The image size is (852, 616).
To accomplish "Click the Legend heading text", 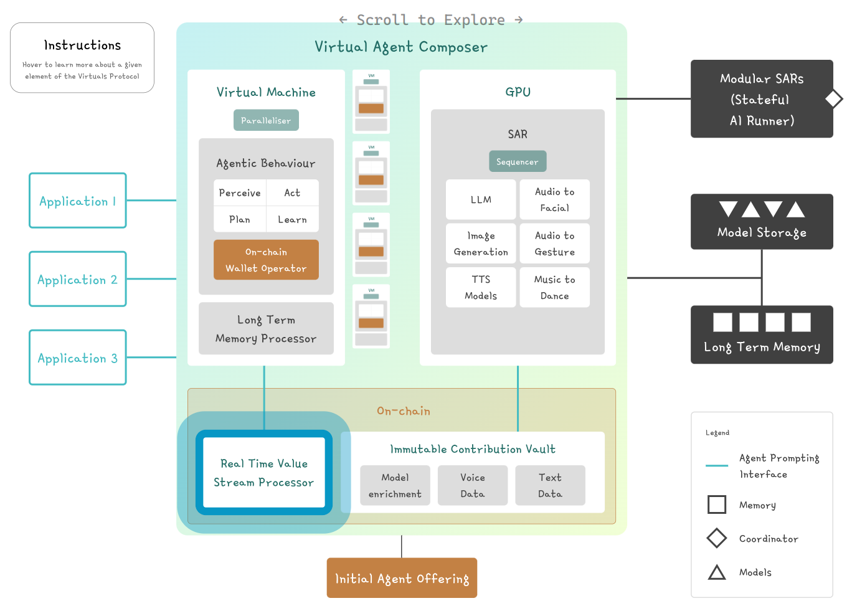I will pos(717,433).
